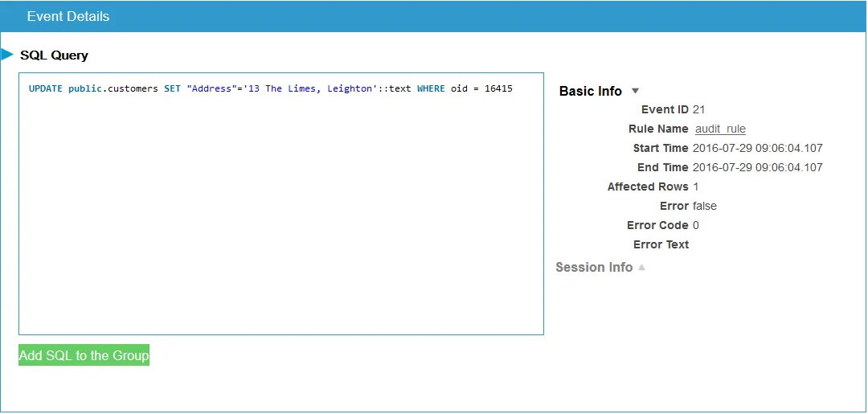The image size is (868, 414).
Task: Expand Session Info using its triangle icon
Action: click(x=641, y=268)
